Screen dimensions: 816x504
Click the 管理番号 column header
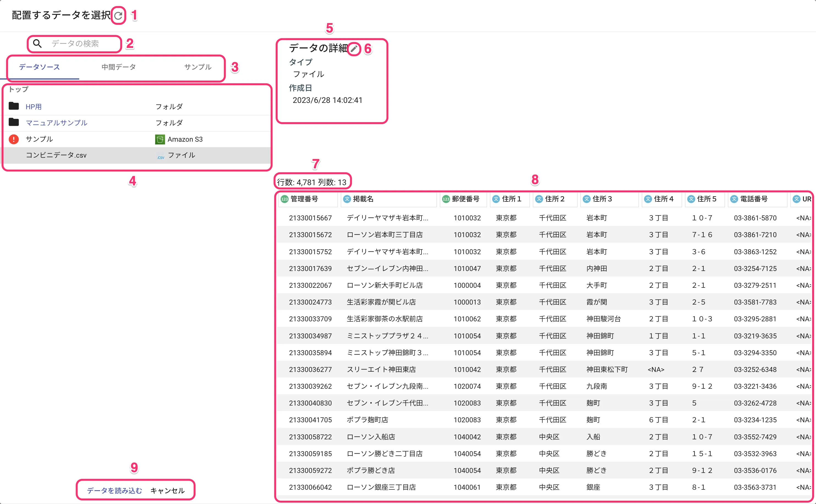coord(308,199)
